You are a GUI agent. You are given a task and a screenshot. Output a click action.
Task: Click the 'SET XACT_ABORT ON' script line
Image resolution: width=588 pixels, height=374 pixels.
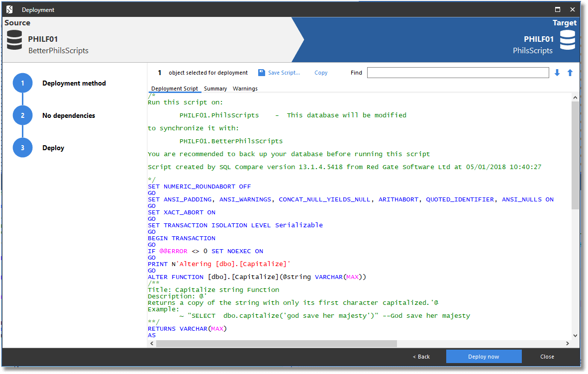tap(182, 212)
